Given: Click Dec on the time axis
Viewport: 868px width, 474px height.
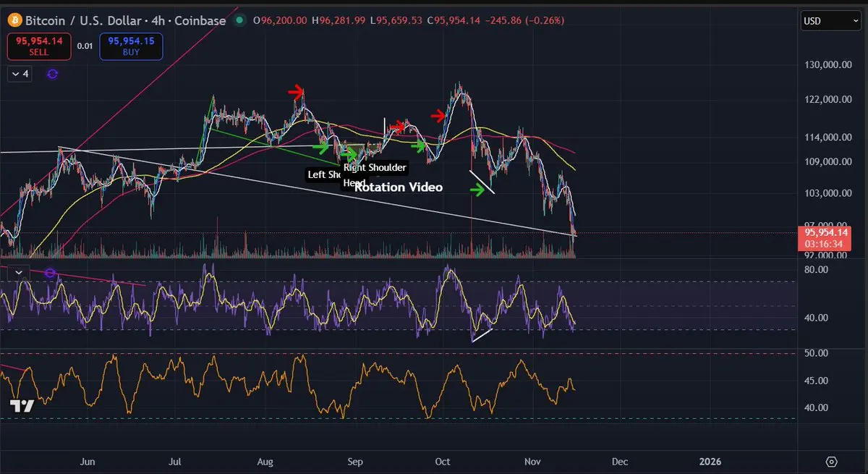Looking at the screenshot, I should tap(620, 461).
